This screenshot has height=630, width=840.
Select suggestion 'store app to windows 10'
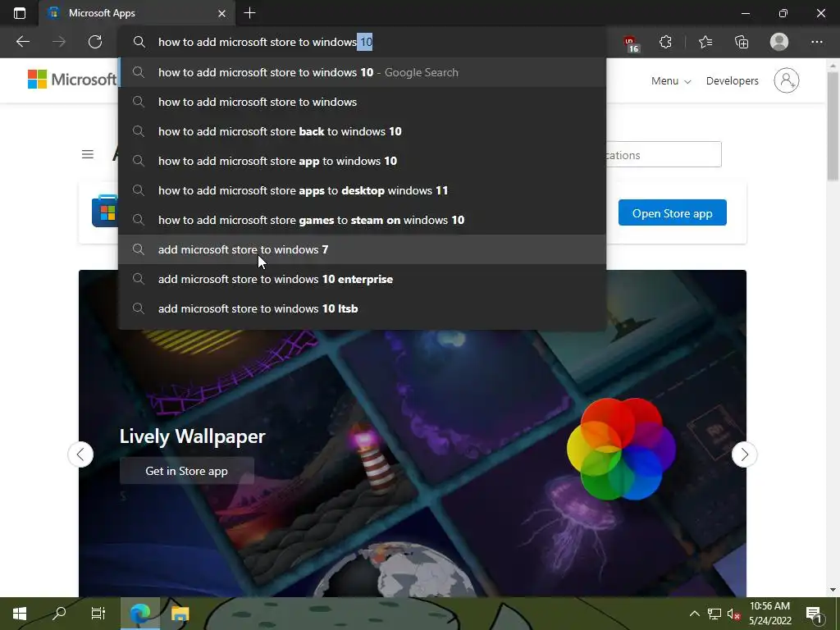coord(362,161)
